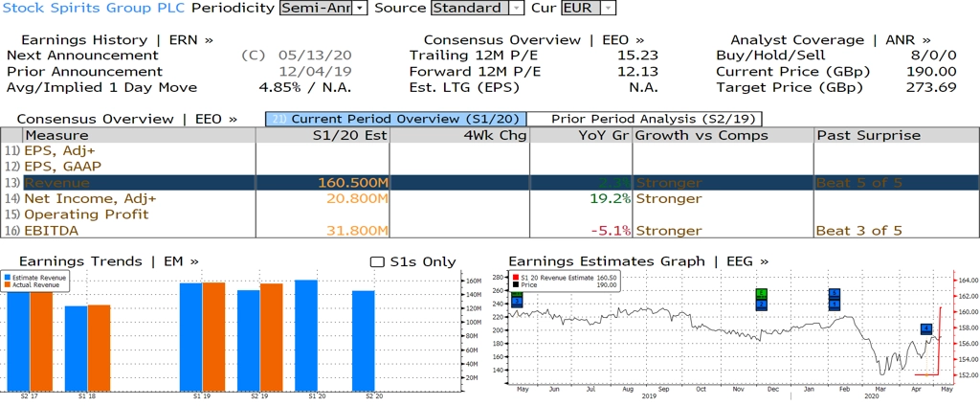980x406 pixels.
Task: Open the top Consensus Overview | EEO » link
Action: 534,40
